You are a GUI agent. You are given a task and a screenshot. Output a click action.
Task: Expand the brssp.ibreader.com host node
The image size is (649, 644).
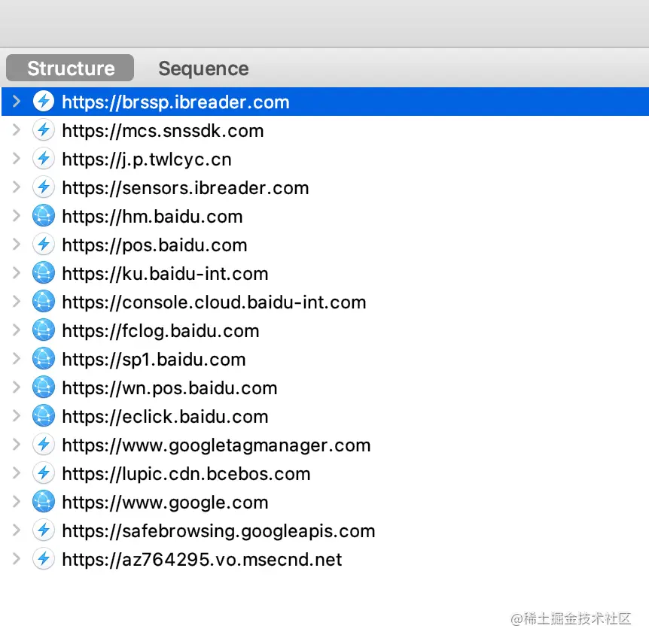pyautogui.click(x=16, y=102)
